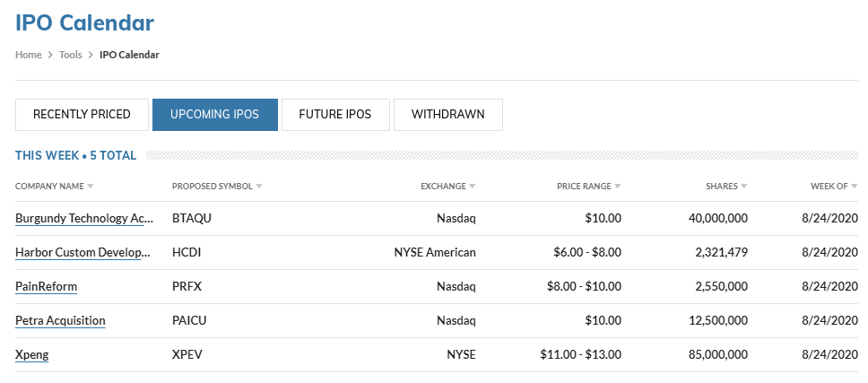Image resolution: width=868 pixels, height=383 pixels.
Task: Switch to Recently Priced tab
Action: [82, 115]
